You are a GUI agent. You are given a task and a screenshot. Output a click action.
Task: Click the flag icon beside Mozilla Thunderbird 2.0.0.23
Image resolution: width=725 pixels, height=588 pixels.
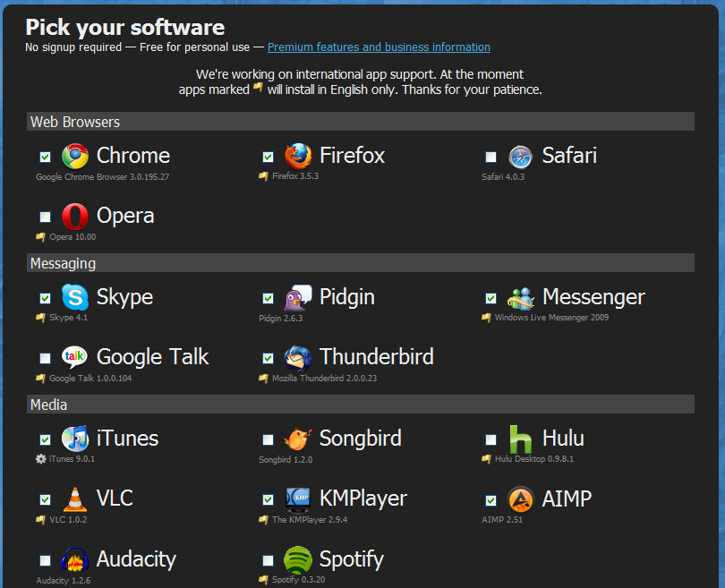[x=263, y=379]
